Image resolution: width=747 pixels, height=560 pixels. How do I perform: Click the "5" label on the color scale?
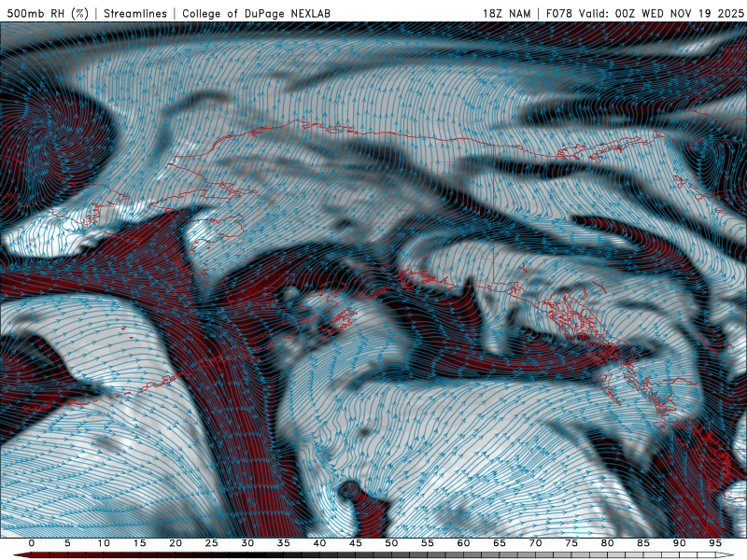(67, 543)
